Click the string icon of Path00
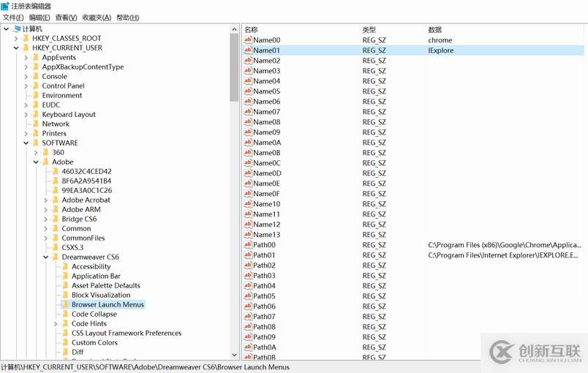 tap(248, 244)
